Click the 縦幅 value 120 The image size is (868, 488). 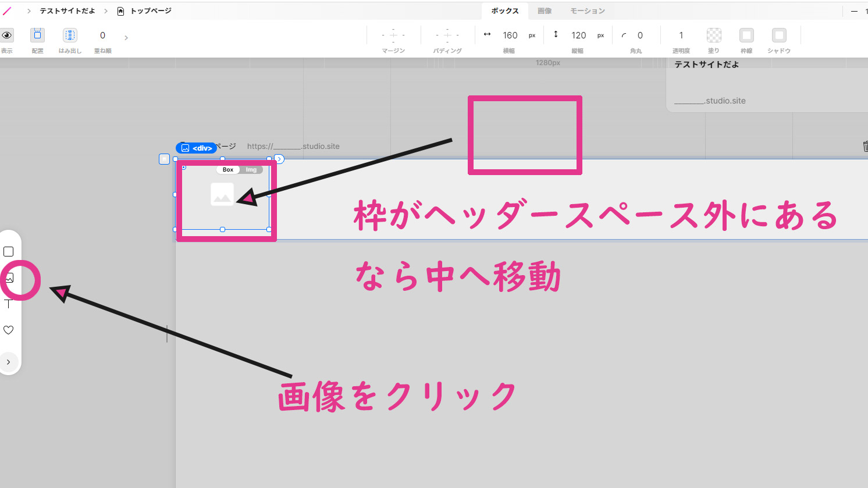tap(579, 35)
